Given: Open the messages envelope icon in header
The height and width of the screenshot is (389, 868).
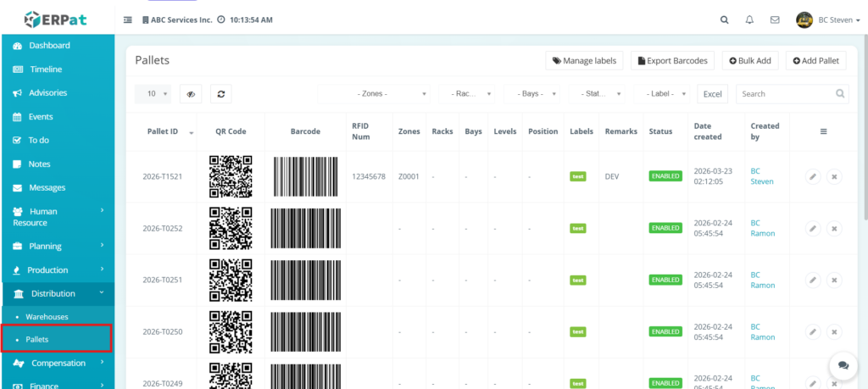Looking at the screenshot, I should point(775,19).
